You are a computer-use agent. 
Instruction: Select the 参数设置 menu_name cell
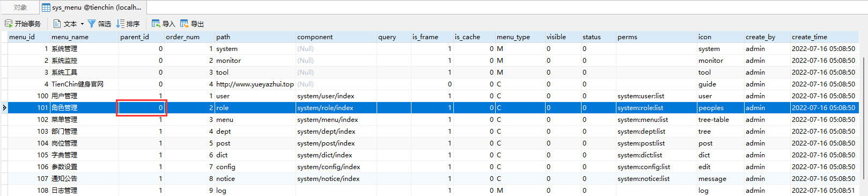[84, 167]
